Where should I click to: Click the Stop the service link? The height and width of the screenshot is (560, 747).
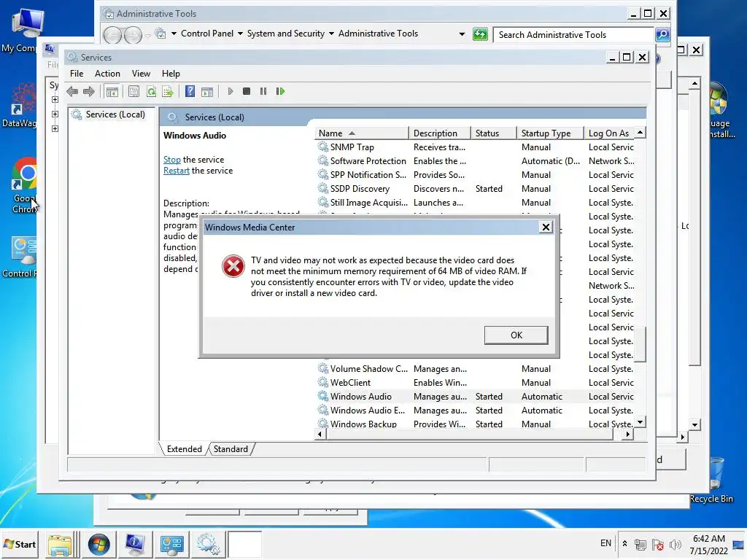[x=172, y=160]
